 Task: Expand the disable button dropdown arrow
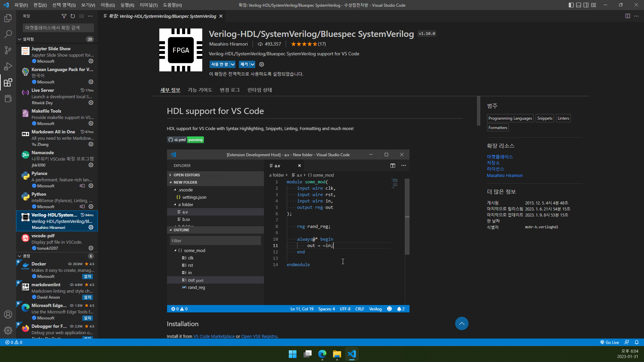pos(232,64)
